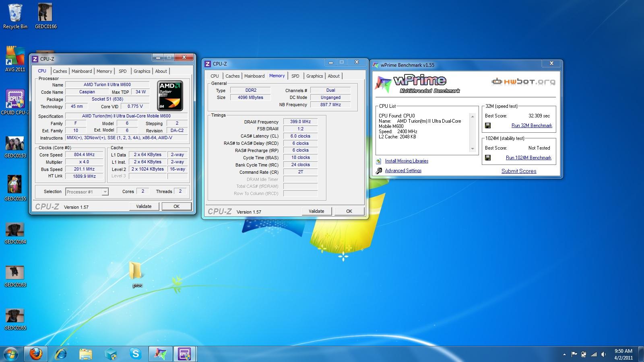The image size is (644, 362).
Task: Click the Core Speed 804.4 MHz field
Action: 85,154
